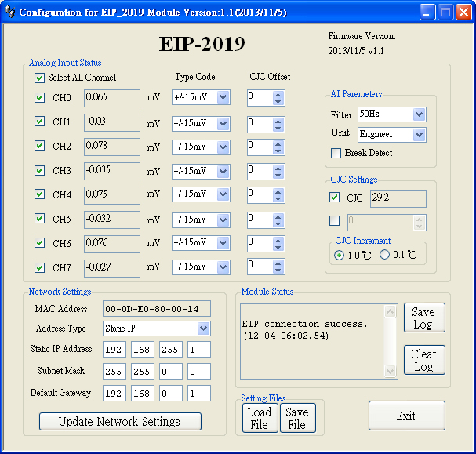Image resolution: width=476 pixels, height=454 pixels.
Task: Click the Update Network Settings button
Action: (x=120, y=422)
